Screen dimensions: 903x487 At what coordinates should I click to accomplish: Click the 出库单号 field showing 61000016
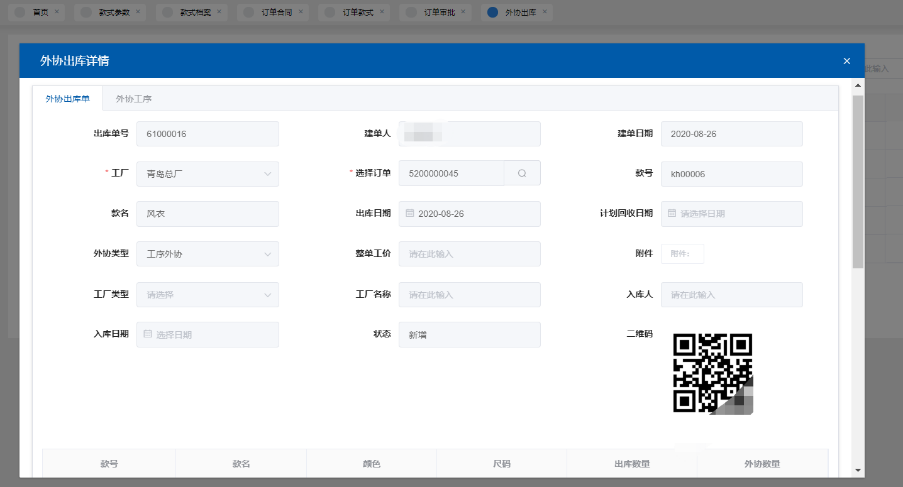209,134
